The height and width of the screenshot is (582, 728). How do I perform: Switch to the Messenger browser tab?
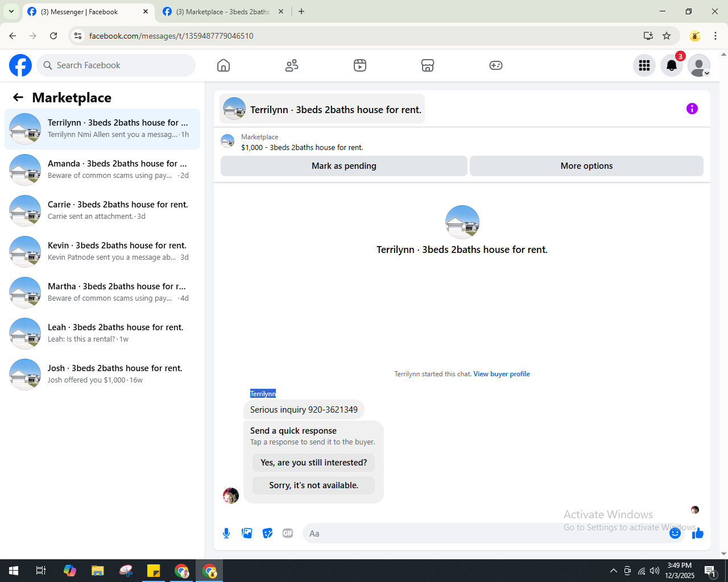(x=89, y=11)
